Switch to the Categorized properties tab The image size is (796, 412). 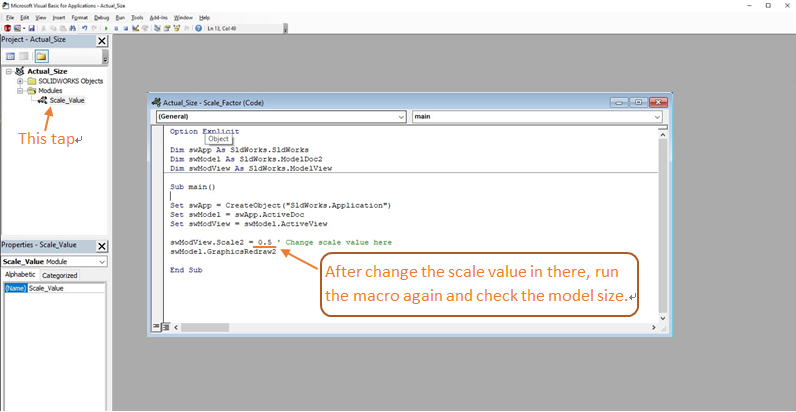(x=59, y=275)
